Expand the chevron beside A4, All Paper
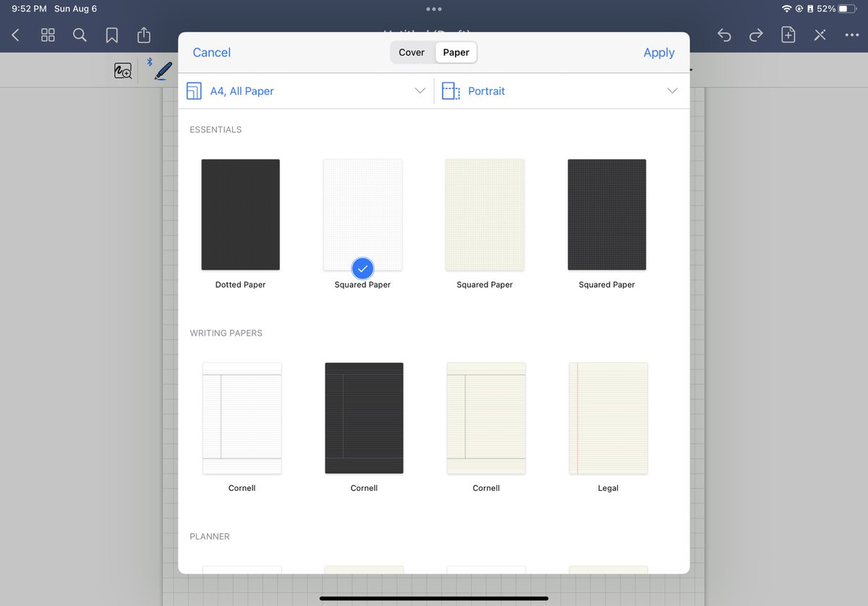Image resolution: width=868 pixels, height=606 pixels. 420,91
